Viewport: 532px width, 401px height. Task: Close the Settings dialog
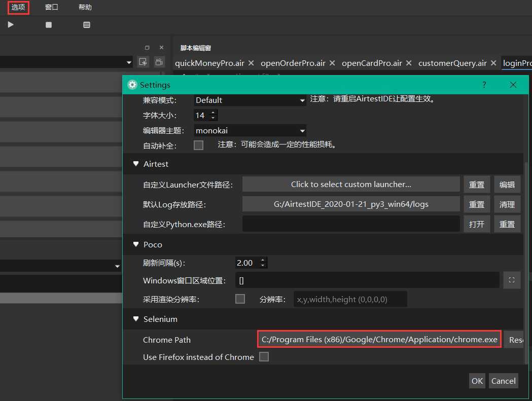pos(513,85)
